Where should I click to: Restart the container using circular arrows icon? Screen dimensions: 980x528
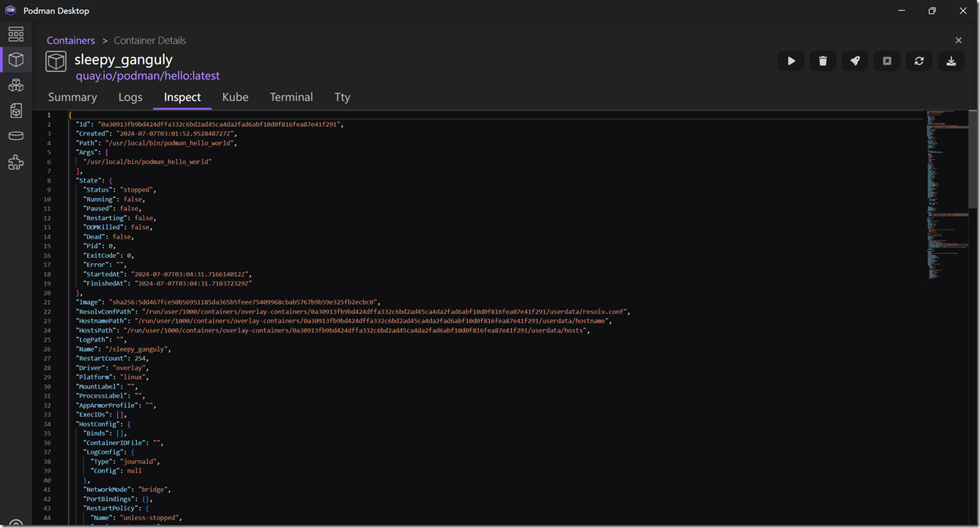919,62
